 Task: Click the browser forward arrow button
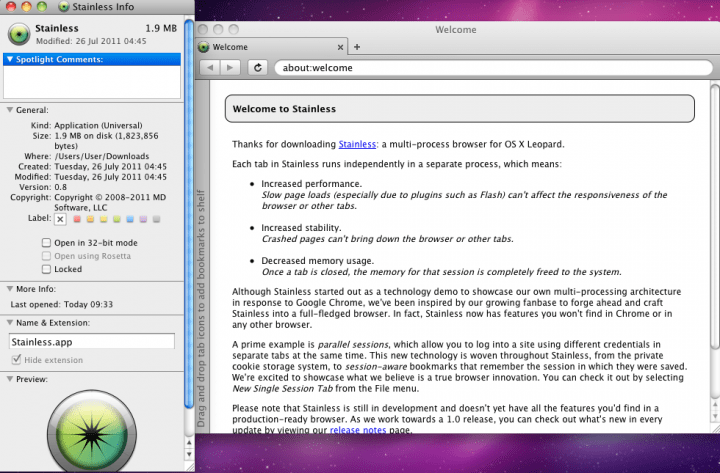[231, 68]
